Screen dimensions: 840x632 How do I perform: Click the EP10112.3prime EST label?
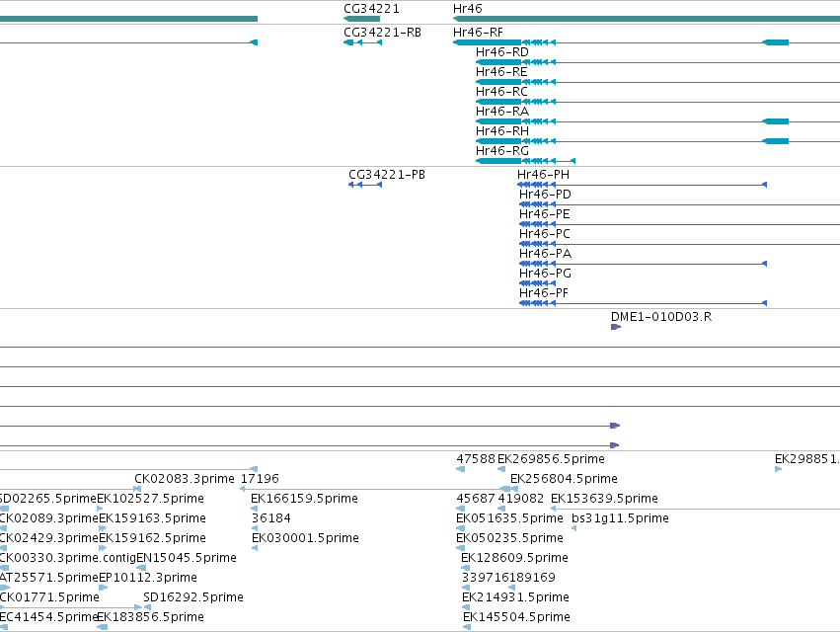click(x=148, y=578)
